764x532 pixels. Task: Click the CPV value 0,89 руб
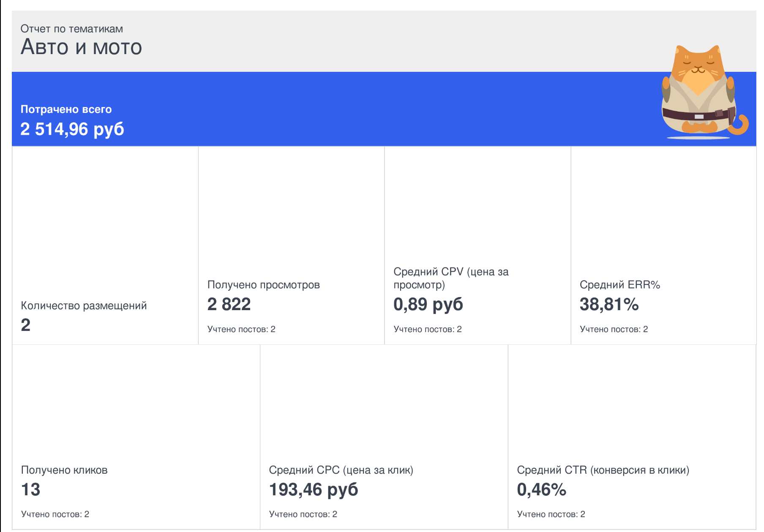428,304
